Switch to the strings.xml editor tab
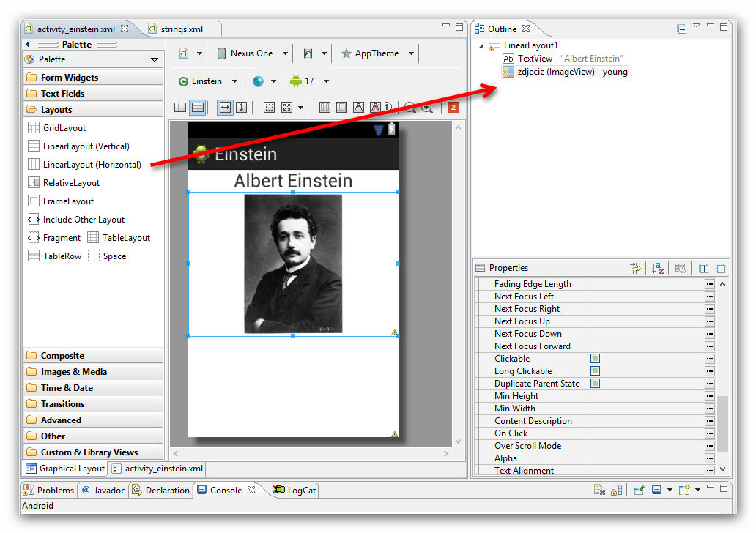Viewport: 756px width, 533px height. 181,29
